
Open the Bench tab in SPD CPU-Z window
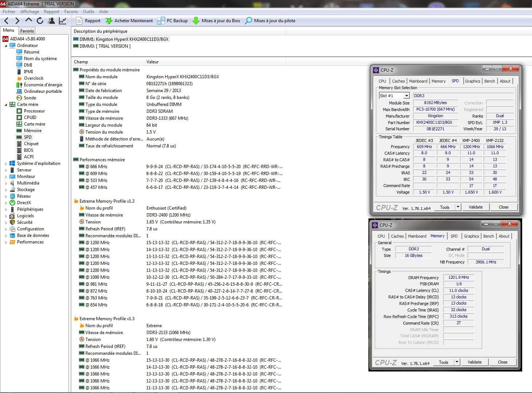(489, 81)
